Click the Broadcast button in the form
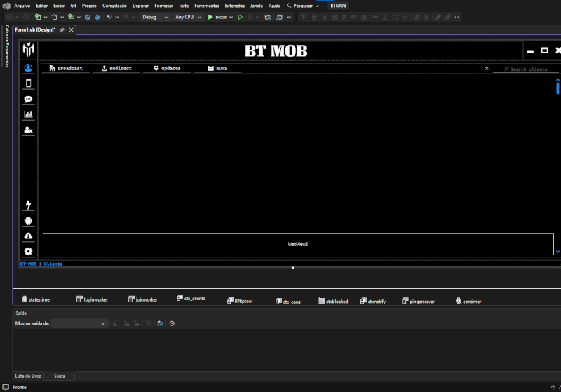This screenshot has height=392, width=561. 66,68
